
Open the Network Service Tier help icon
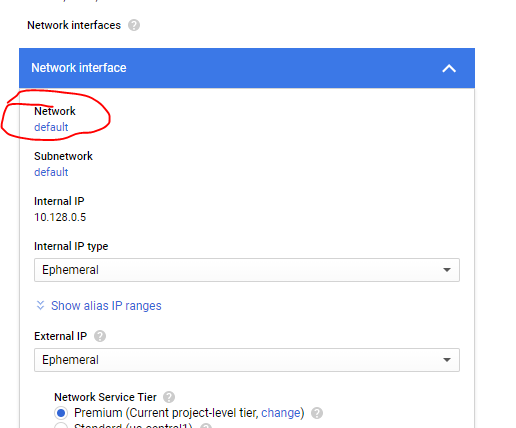(x=169, y=397)
